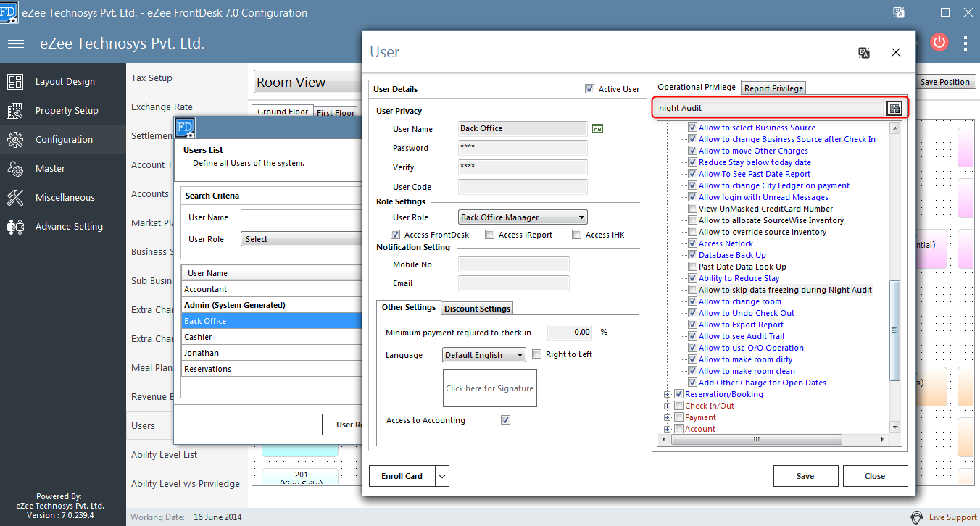Toggle the Active User checkbox

pos(589,89)
